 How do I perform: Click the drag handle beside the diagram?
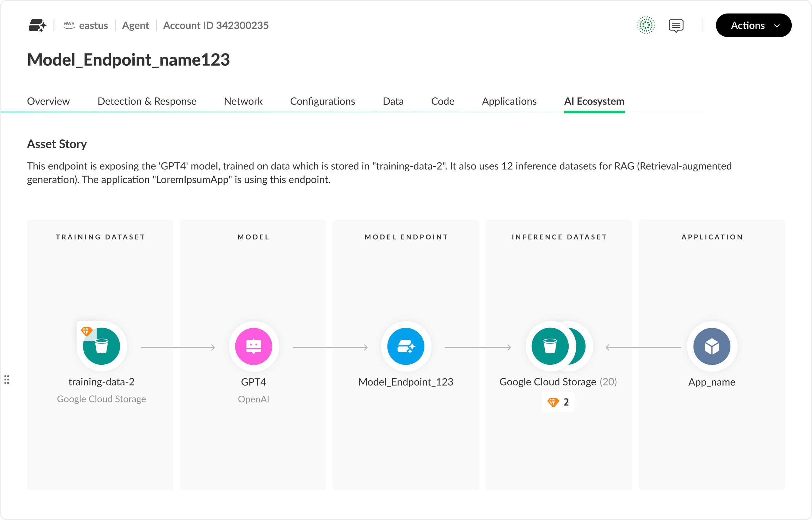(x=7, y=379)
